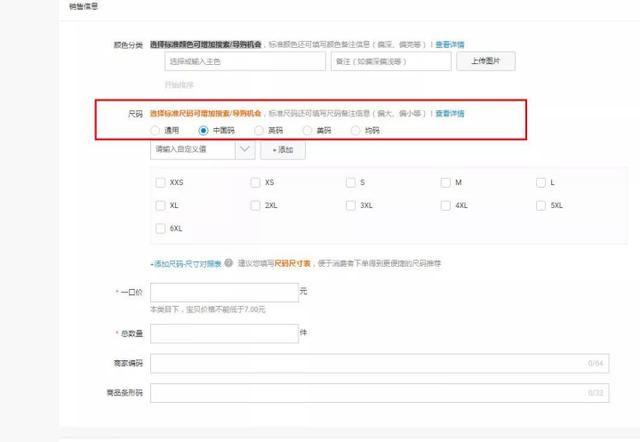Click the 上传图片 button
The height and width of the screenshot is (442, 640).
click(x=486, y=61)
